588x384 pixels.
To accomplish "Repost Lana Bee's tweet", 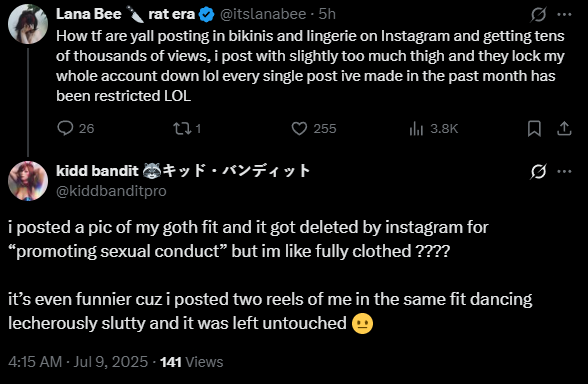I will point(187,129).
